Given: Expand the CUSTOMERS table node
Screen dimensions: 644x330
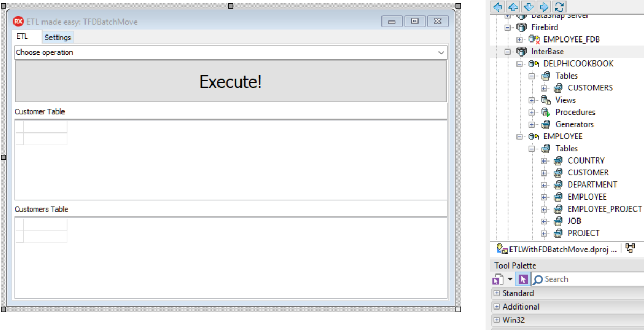Looking at the screenshot, I should [x=544, y=88].
